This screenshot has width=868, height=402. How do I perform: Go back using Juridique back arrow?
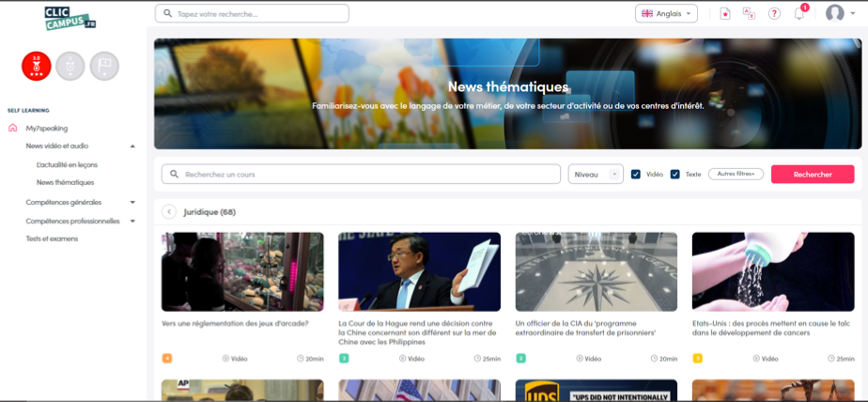tap(169, 212)
